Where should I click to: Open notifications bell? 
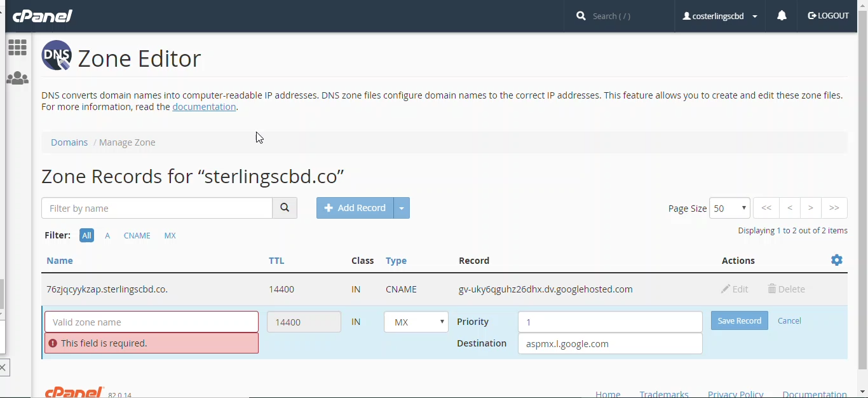point(782,16)
